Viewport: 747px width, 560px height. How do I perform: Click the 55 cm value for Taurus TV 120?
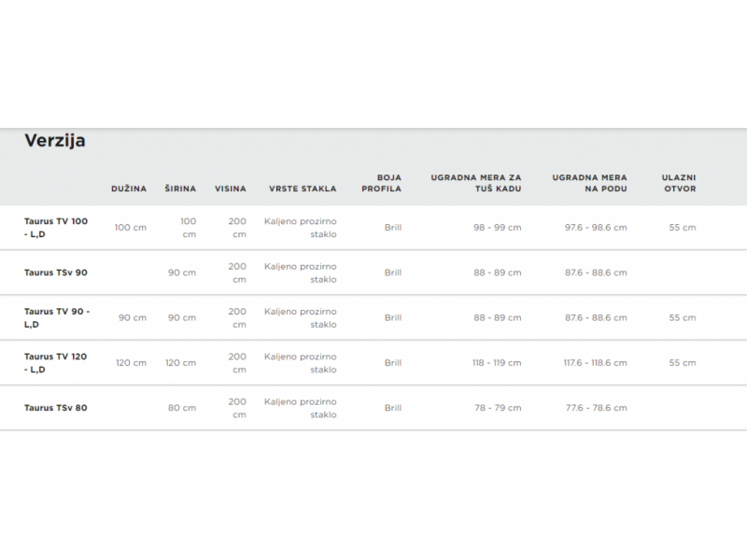pos(683,363)
